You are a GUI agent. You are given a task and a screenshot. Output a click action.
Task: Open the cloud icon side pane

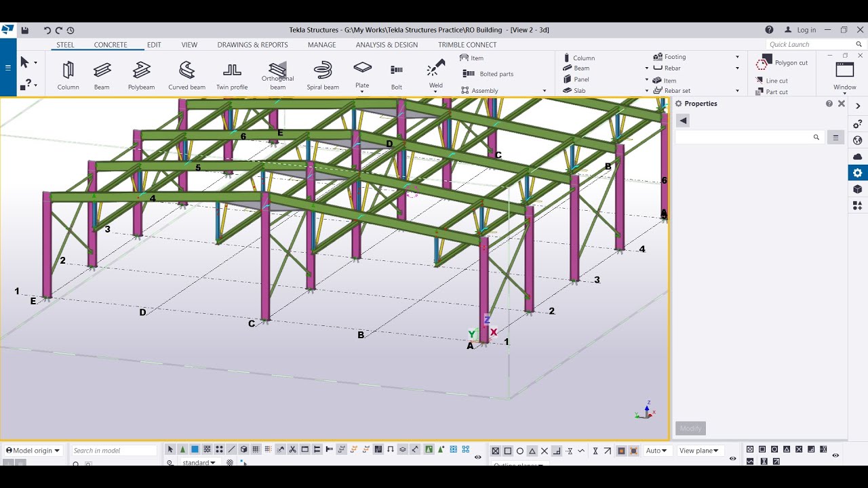pos(858,157)
